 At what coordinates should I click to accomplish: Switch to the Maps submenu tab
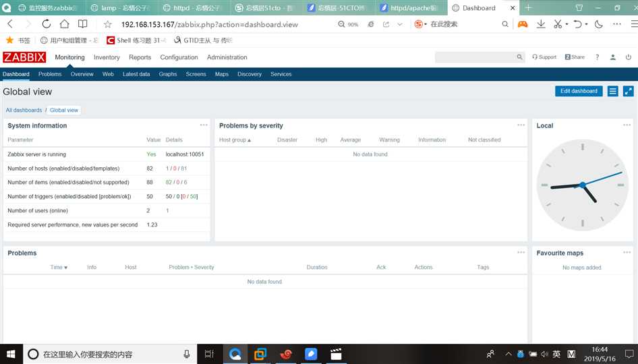[222, 74]
